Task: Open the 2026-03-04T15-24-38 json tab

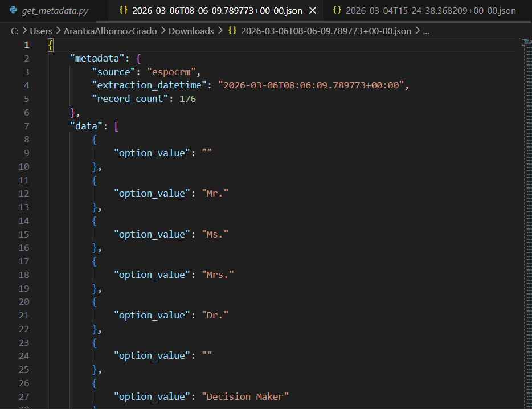Action: [x=430, y=11]
